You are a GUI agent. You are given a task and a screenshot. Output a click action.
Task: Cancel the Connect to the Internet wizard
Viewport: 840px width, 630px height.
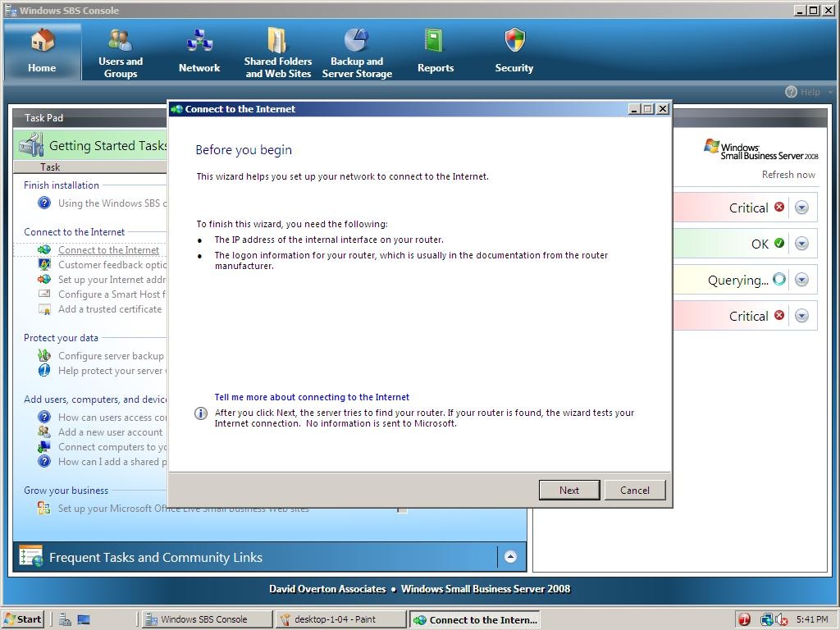635,491
